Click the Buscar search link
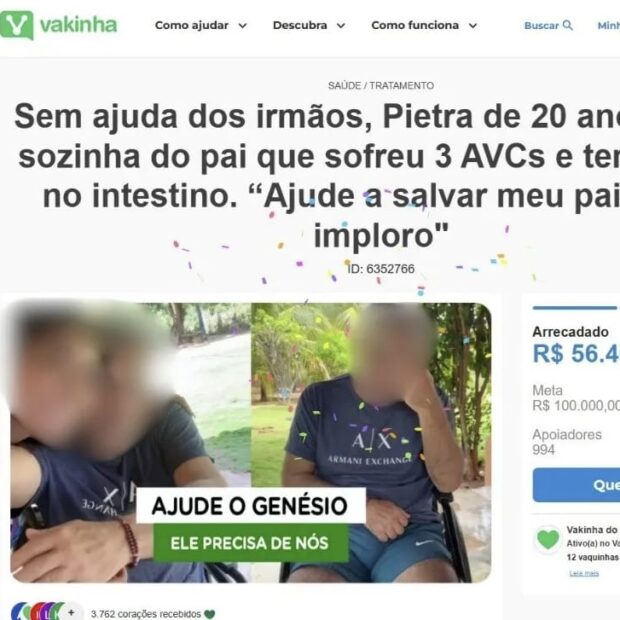The image size is (620, 620). tap(548, 25)
